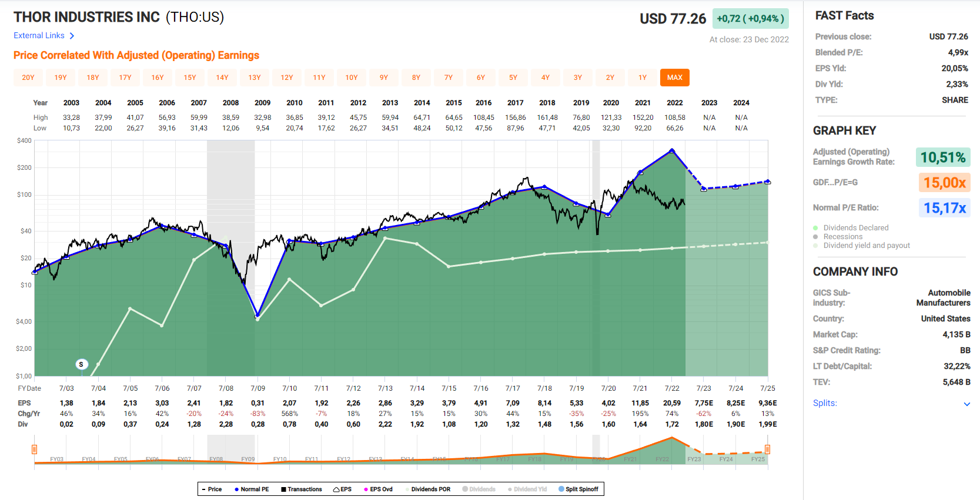Select the 14Y range tab

point(222,78)
